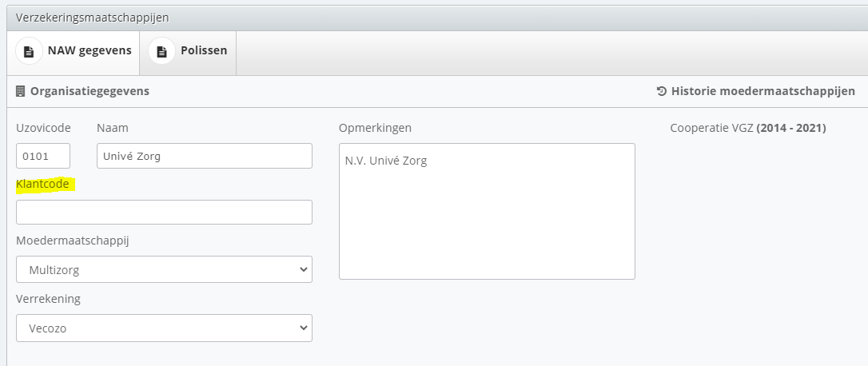Click the Naam field with Univé Zorg
The height and width of the screenshot is (366, 868).
(204, 156)
